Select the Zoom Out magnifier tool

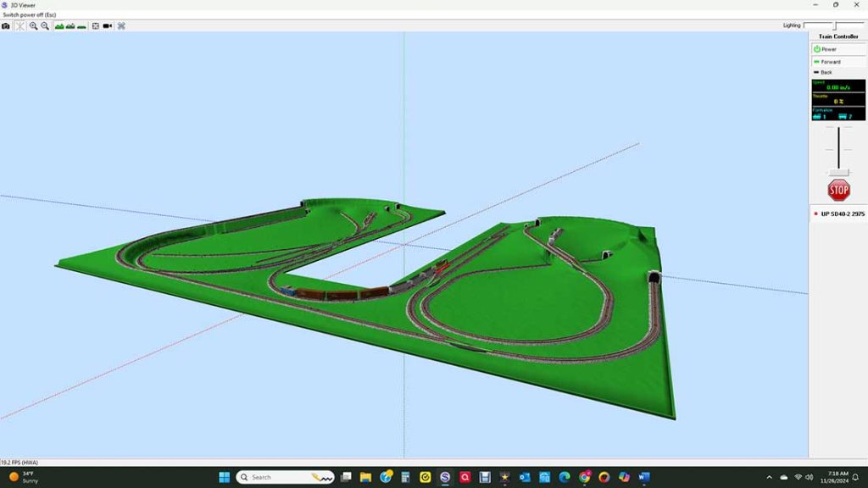click(44, 26)
